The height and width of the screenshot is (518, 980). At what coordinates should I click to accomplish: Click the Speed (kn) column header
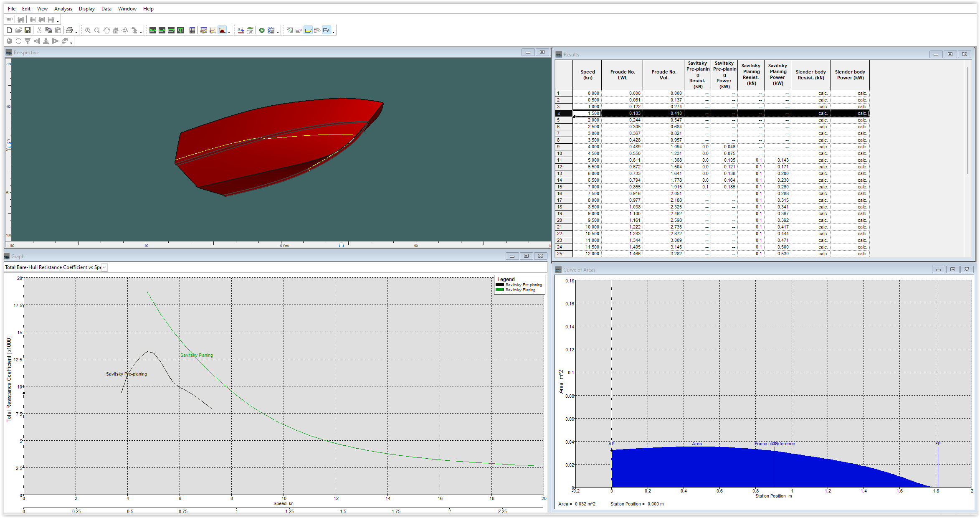coord(587,75)
